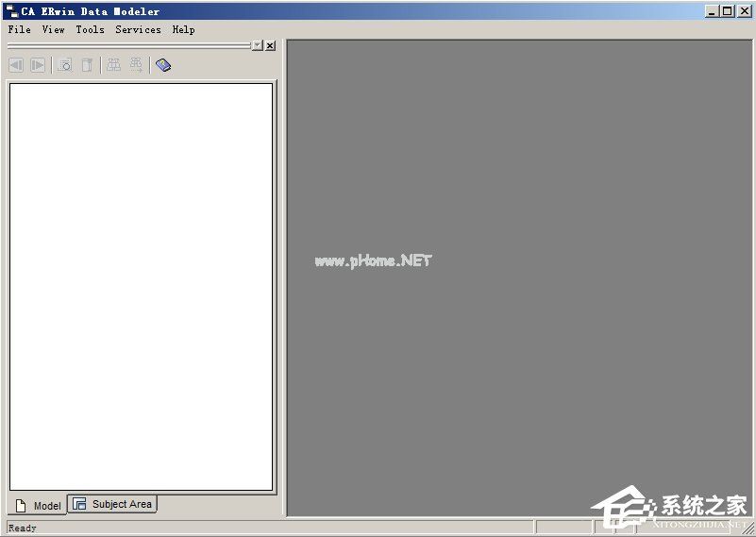Switch to the Model tab
This screenshot has width=756, height=537.
tap(39, 506)
